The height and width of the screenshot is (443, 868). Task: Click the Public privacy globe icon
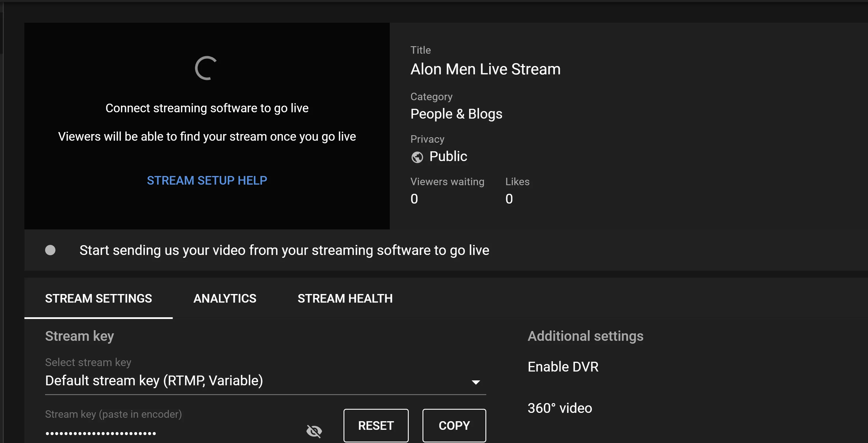(417, 157)
